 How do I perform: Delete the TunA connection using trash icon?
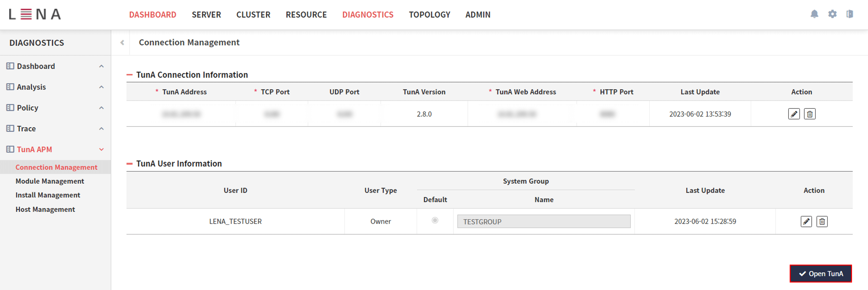[810, 114]
